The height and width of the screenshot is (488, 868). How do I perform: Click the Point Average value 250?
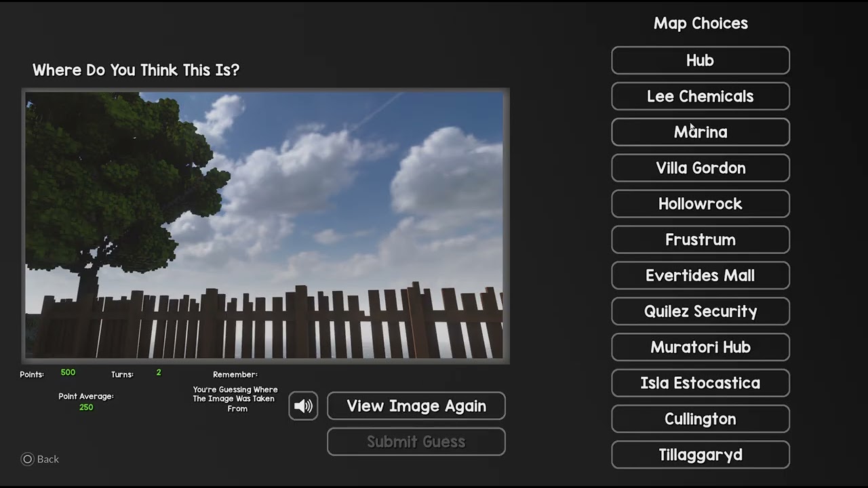coord(86,407)
